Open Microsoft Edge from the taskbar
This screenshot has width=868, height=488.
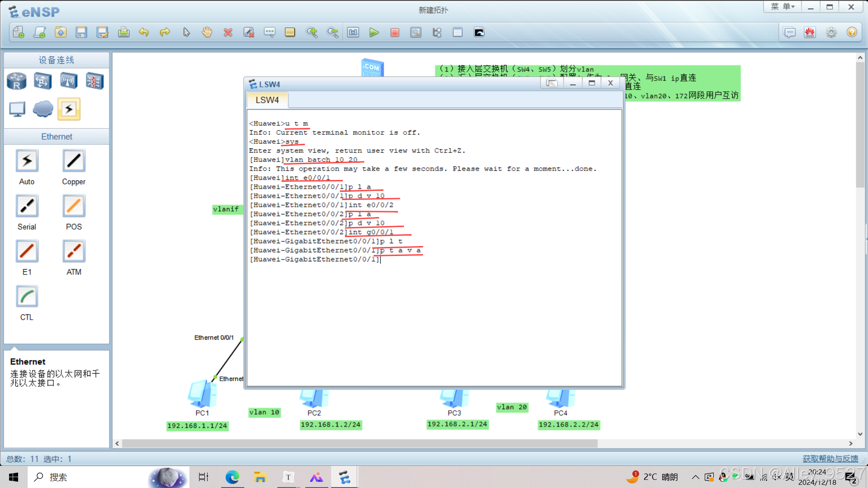click(232, 477)
